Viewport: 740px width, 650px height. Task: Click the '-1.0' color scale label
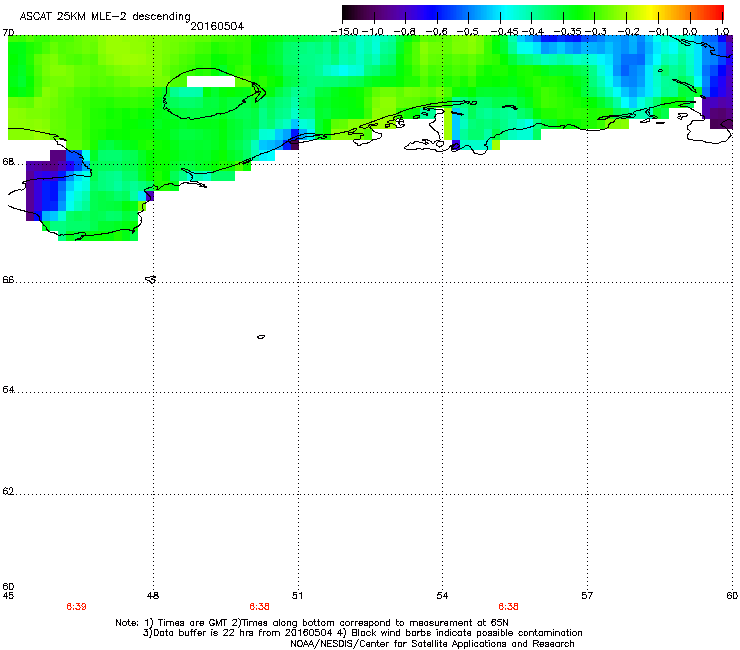point(372,31)
